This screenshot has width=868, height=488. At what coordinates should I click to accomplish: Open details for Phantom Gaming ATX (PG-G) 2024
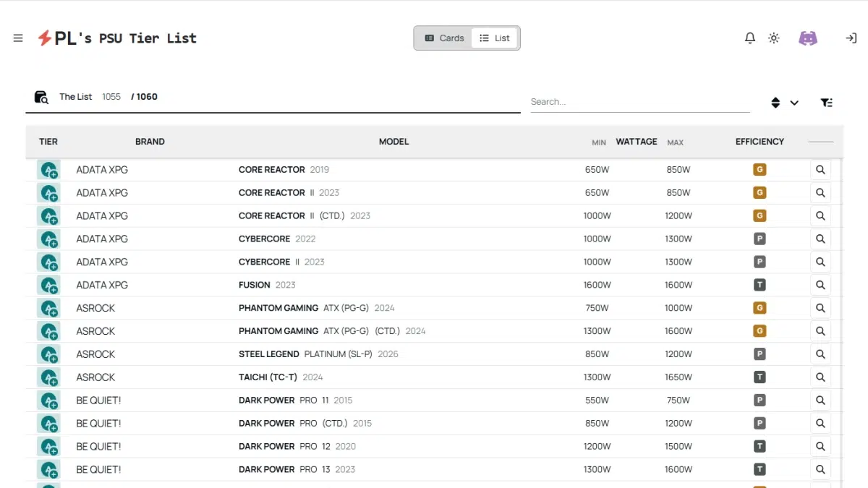(x=820, y=308)
